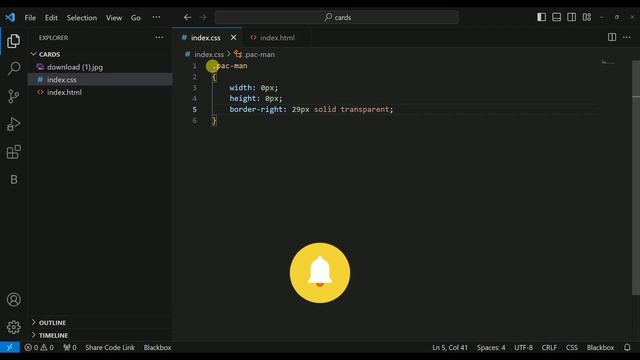Open the Run and Debug view
The image size is (640, 360).
[x=13, y=124]
